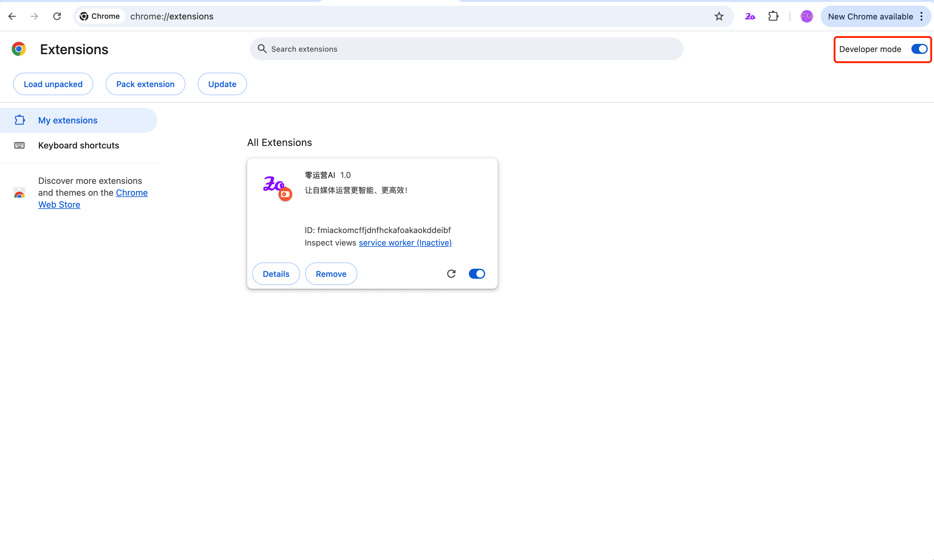The image size is (934, 560).
Task: Click the service worker (Inactive) link
Action: click(405, 242)
